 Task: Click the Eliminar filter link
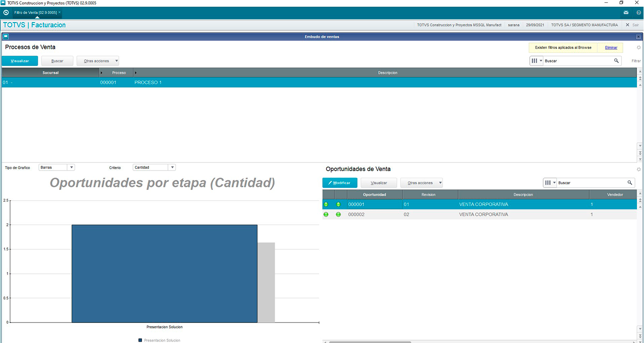pyautogui.click(x=611, y=48)
